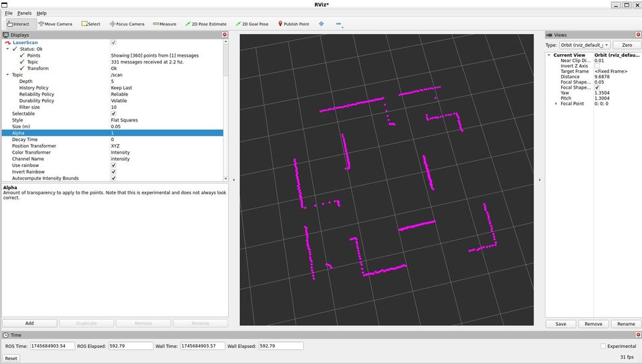The image size is (642, 364).
Task: Select the 2D Pose Estimate tool
Action: (206, 24)
